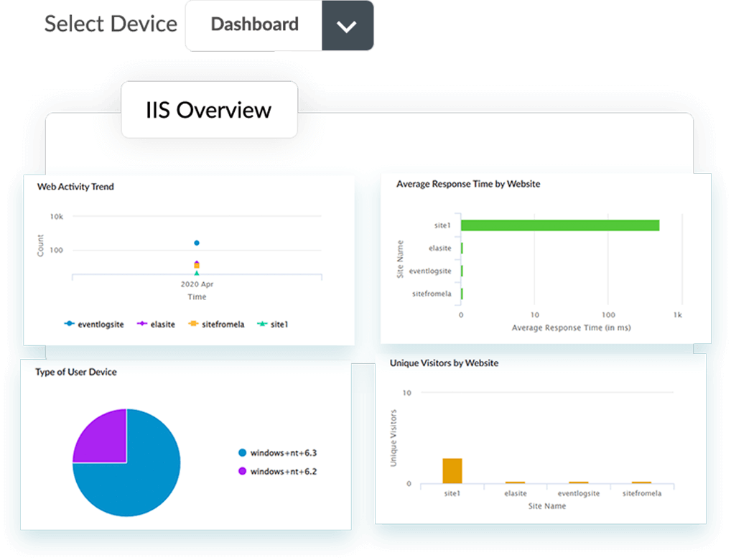Click the Unique Visitors by Website title
Viewport: 731px width, 560px height.
(x=444, y=363)
